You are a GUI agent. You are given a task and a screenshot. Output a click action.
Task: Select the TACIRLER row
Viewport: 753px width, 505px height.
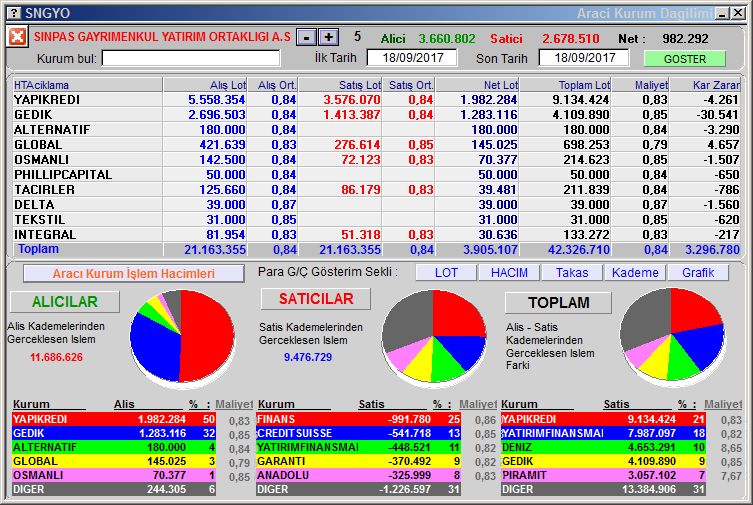(376, 190)
